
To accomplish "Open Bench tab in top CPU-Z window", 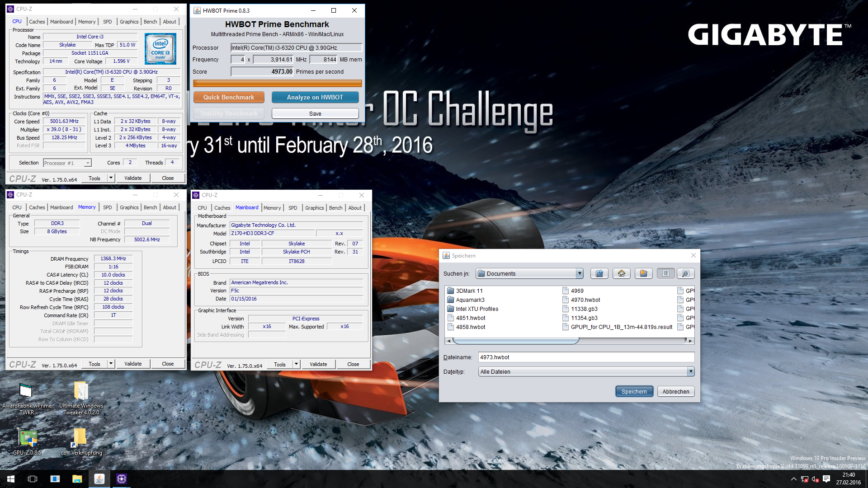I will point(151,22).
